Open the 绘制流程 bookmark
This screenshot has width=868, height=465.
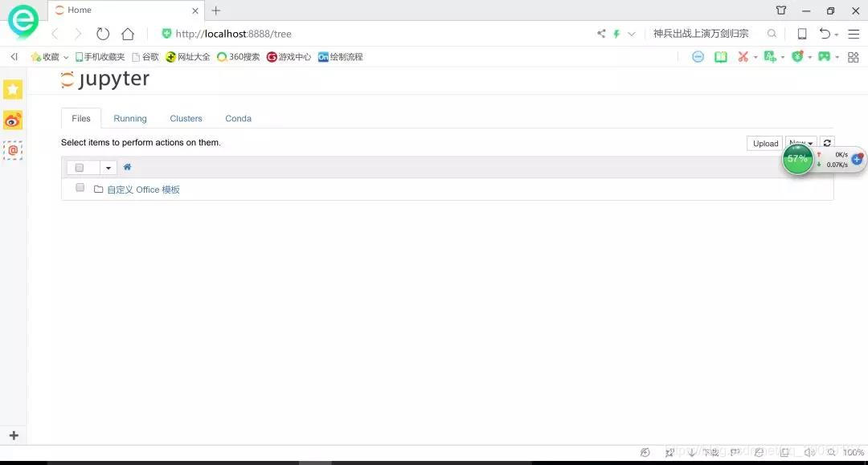(x=341, y=57)
